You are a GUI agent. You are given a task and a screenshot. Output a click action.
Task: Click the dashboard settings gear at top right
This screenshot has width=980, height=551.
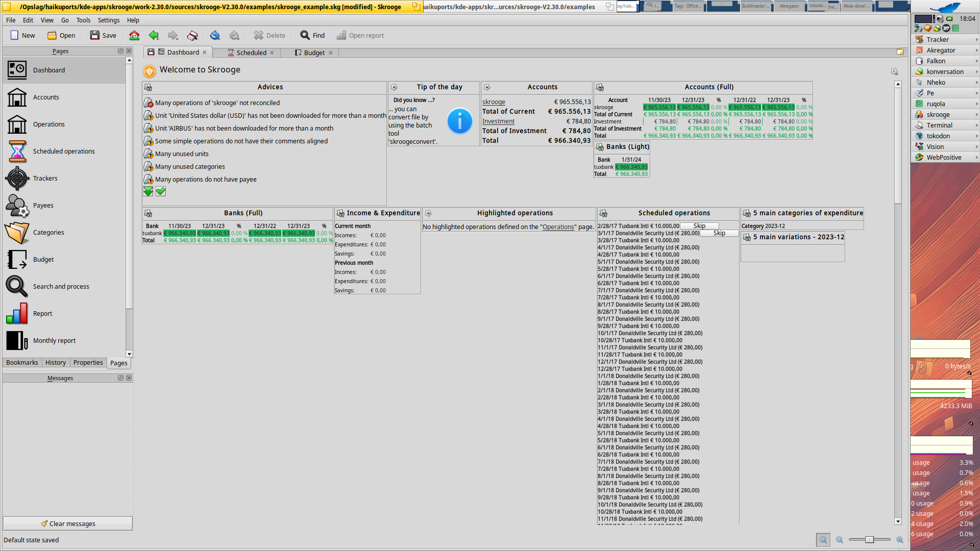[x=894, y=72]
